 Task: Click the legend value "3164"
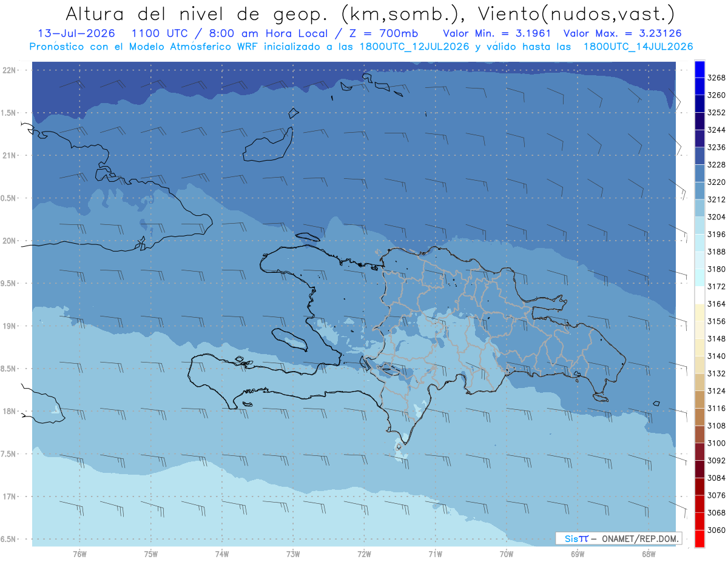click(716, 304)
